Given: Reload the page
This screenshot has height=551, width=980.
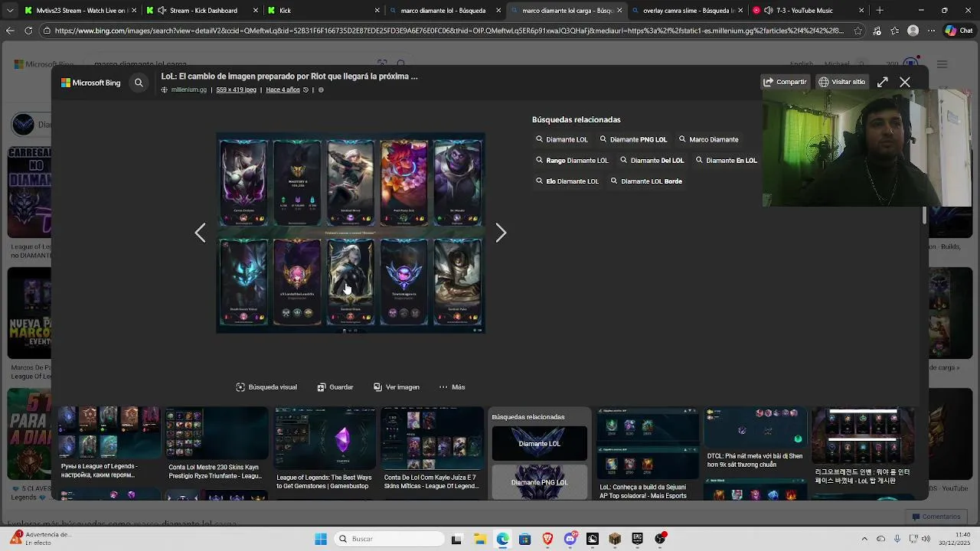Looking at the screenshot, I should tap(29, 31).
